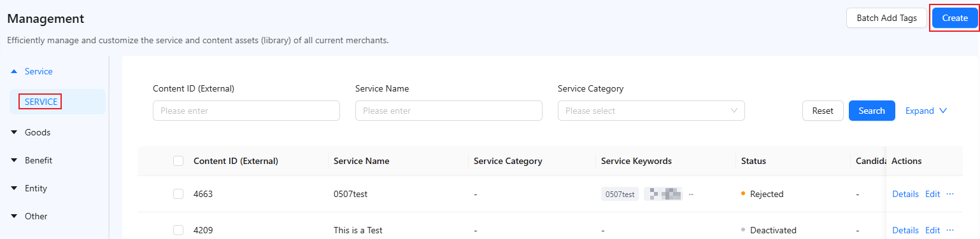Click the blue Create button
This screenshot has height=239, width=980.
[955, 18]
